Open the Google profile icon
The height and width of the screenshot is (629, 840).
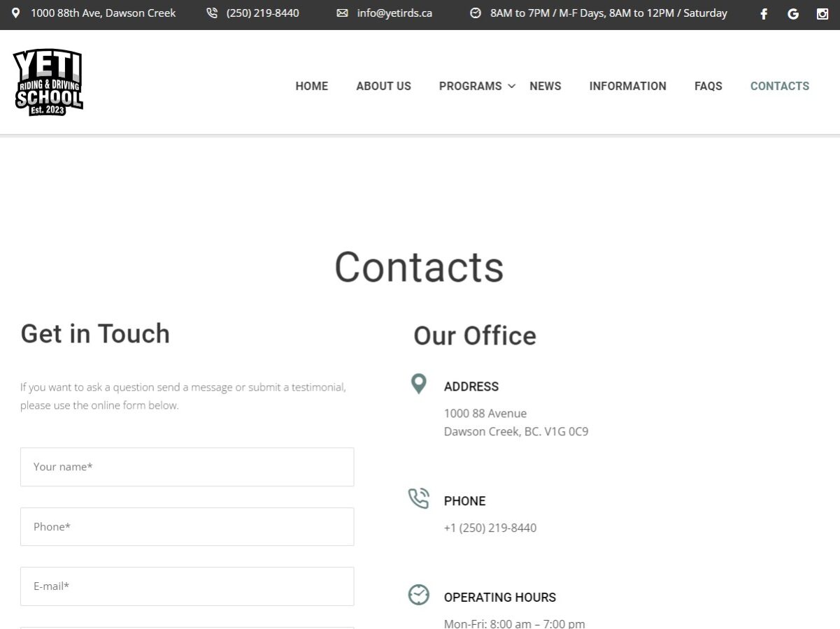(793, 14)
